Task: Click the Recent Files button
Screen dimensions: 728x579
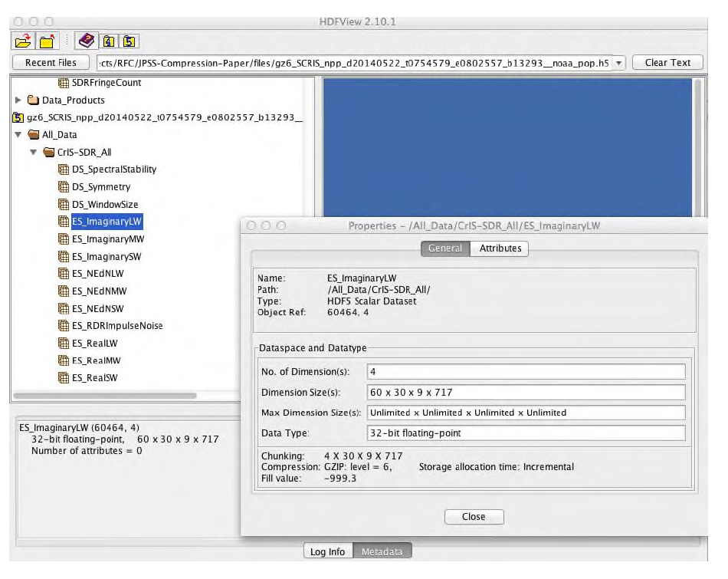Action: pyautogui.click(x=51, y=63)
